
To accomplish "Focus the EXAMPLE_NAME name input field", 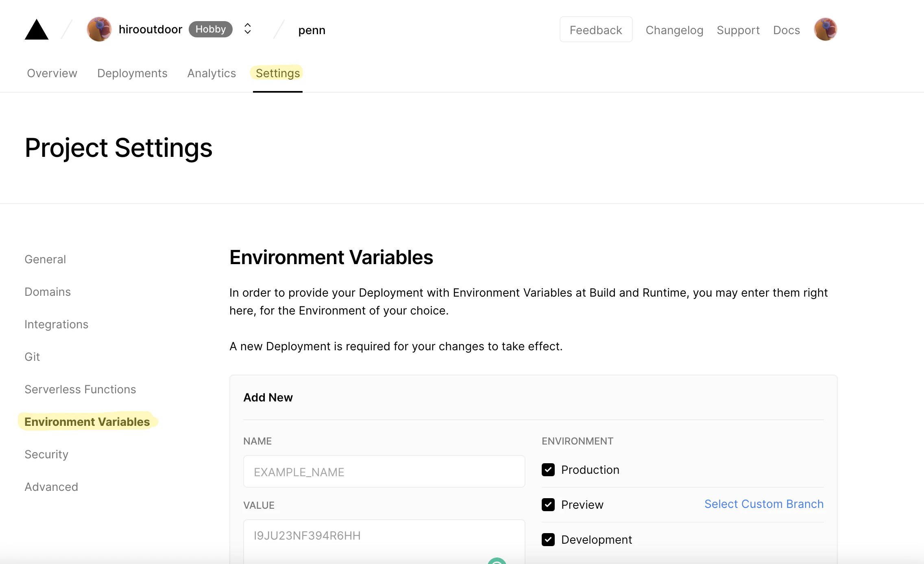I will (x=384, y=472).
